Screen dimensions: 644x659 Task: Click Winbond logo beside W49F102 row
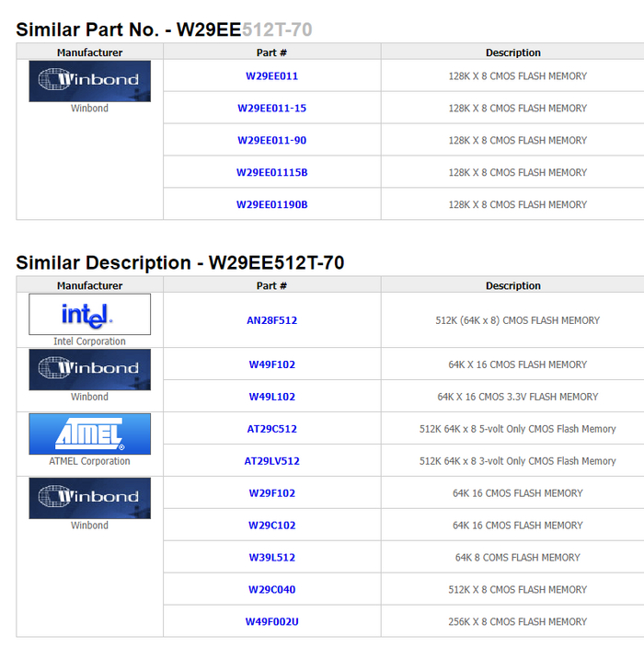90,370
